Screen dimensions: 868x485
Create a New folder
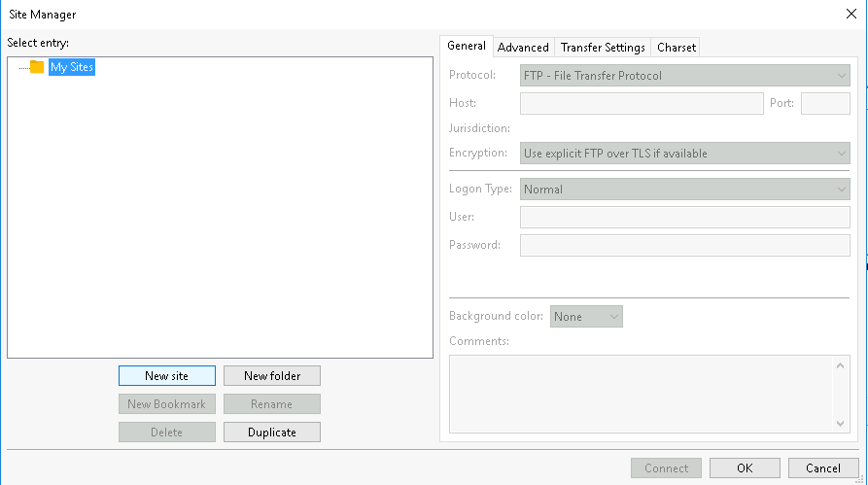[272, 376]
